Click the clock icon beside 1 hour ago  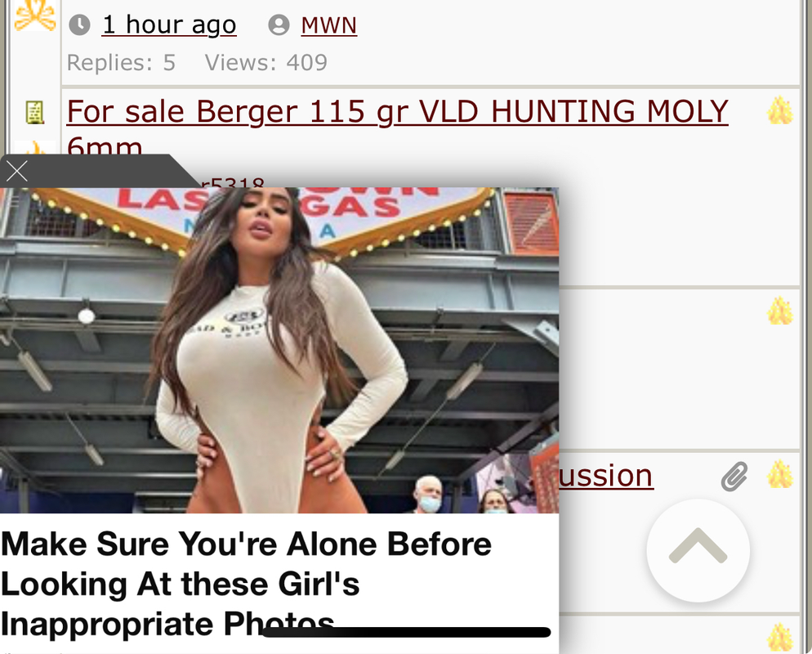[79, 25]
